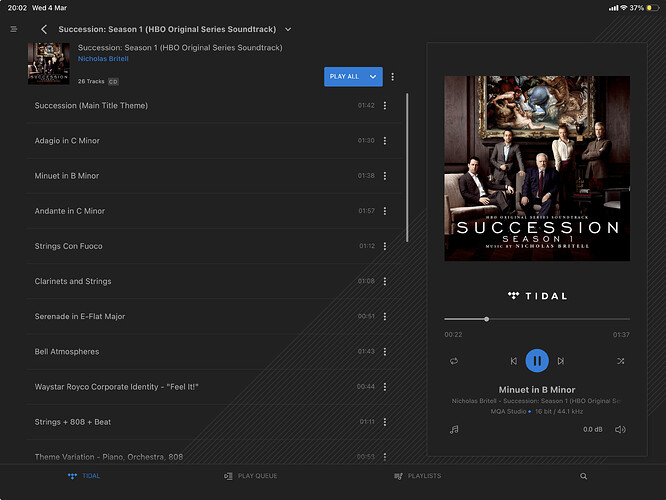Viewport: 666px width, 500px height.
Task: Switch to the Play Queue tab
Action: [x=251, y=476]
